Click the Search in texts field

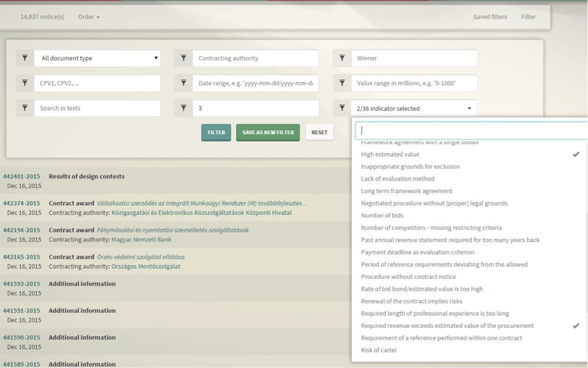pyautogui.click(x=97, y=108)
